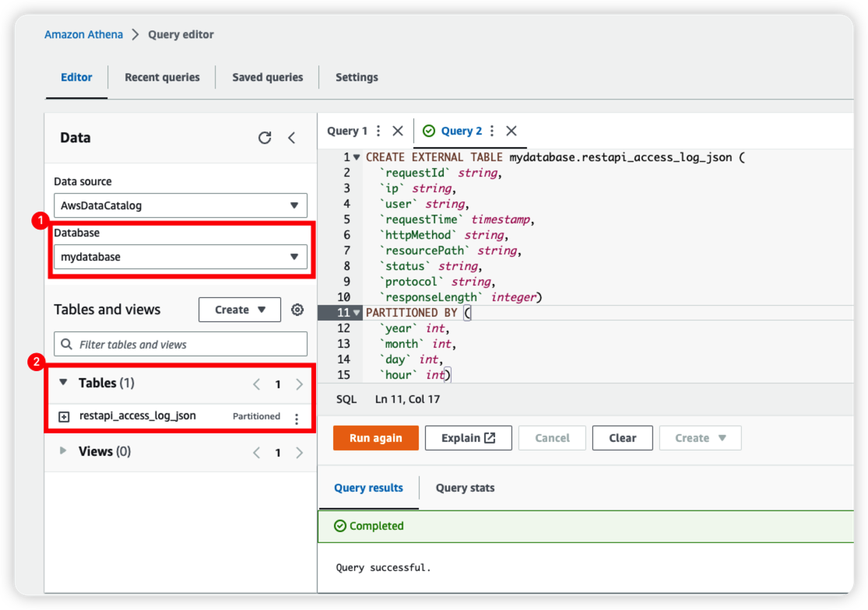Open actions menu for restapi_access_log_json table
Screen dimensions: 868x610
click(x=296, y=419)
